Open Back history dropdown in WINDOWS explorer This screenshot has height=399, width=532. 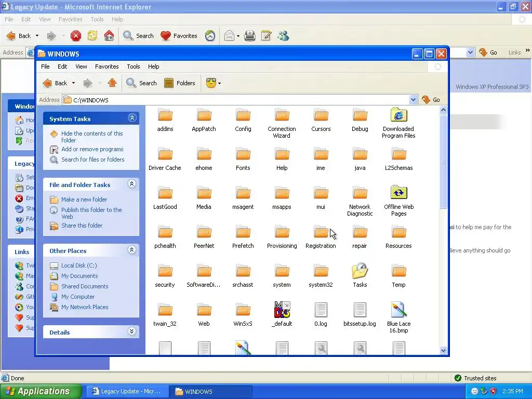coord(73,83)
